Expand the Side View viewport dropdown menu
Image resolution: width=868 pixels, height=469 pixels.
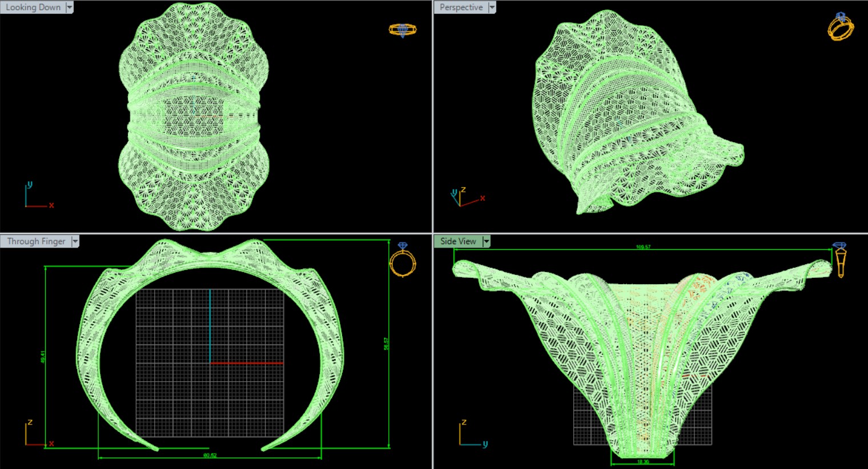pos(486,241)
